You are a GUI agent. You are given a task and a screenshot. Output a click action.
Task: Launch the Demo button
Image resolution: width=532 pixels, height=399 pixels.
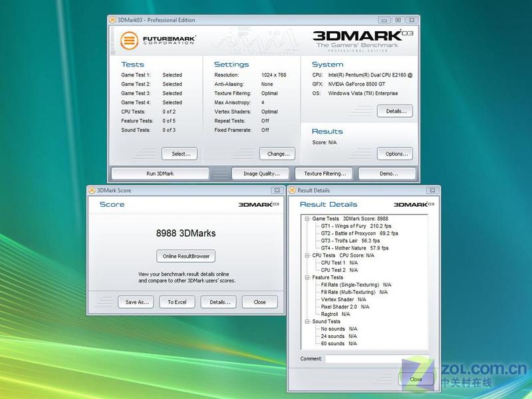pyautogui.click(x=388, y=174)
